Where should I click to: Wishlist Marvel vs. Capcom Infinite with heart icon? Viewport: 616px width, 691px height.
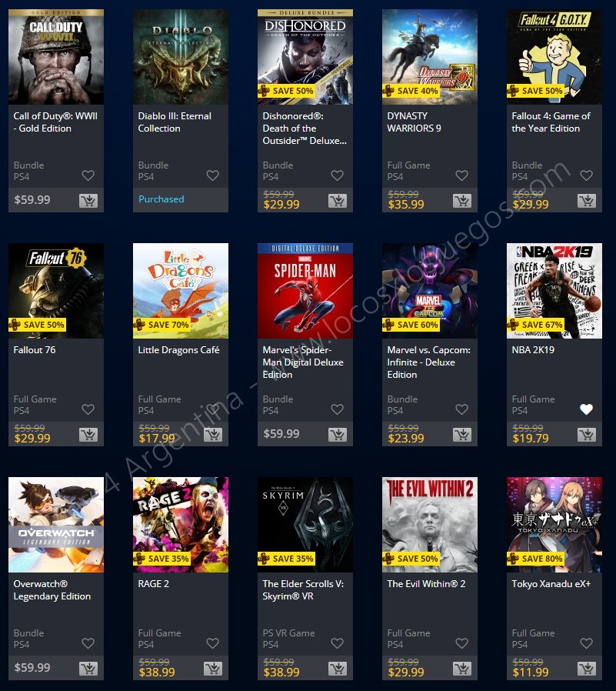(461, 409)
